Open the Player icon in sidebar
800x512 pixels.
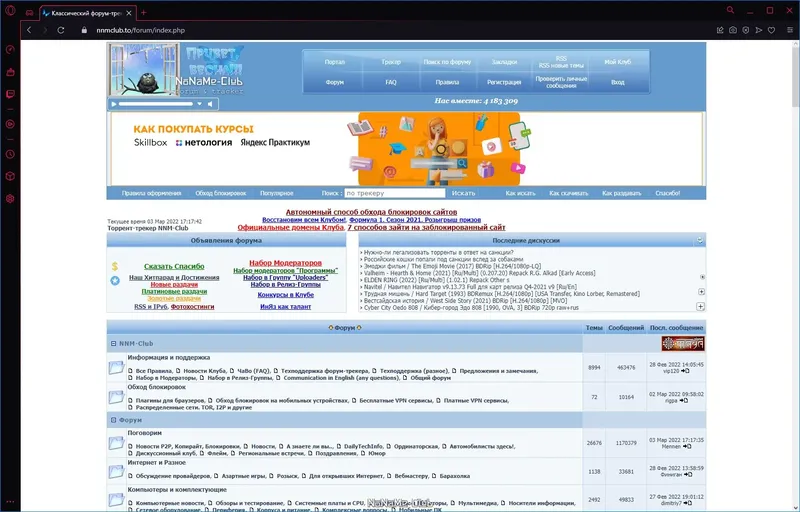point(10,124)
